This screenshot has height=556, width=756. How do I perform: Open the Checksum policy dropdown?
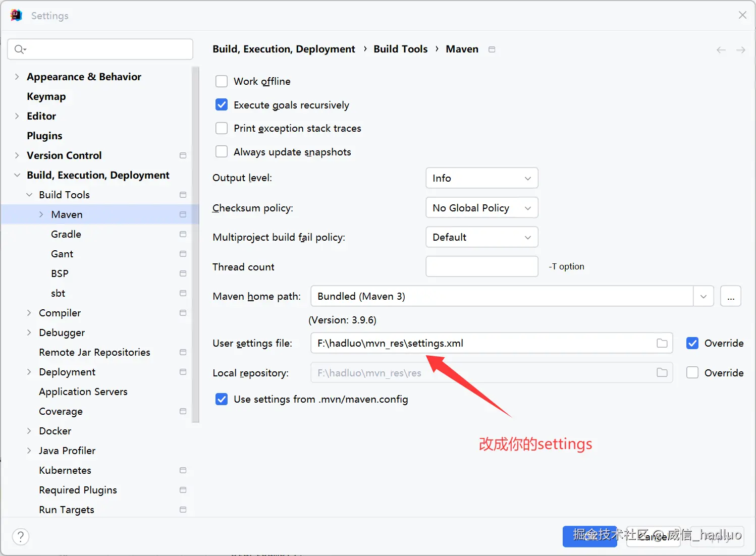point(482,207)
